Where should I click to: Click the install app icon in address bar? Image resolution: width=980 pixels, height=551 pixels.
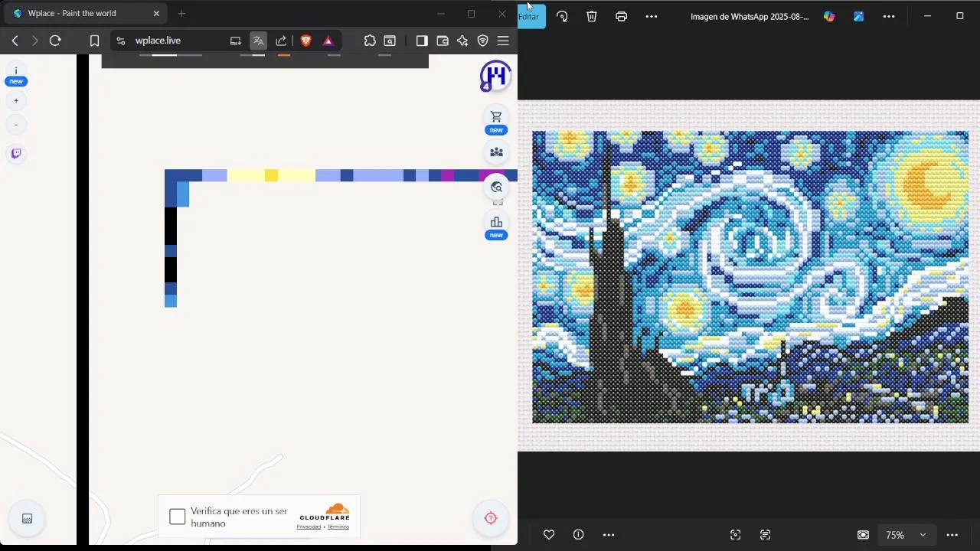pos(236,41)
